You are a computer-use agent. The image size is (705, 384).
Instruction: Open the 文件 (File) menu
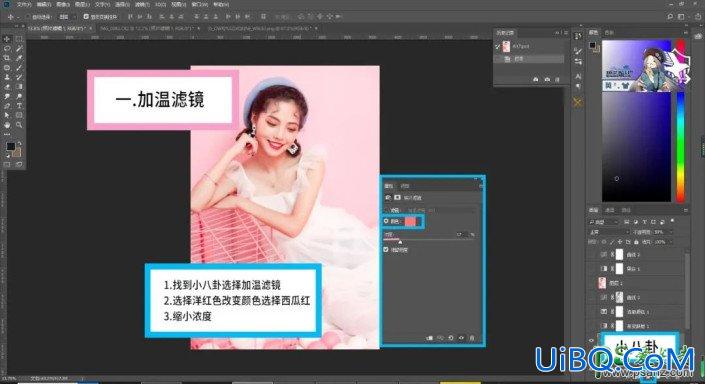point(24,4)
